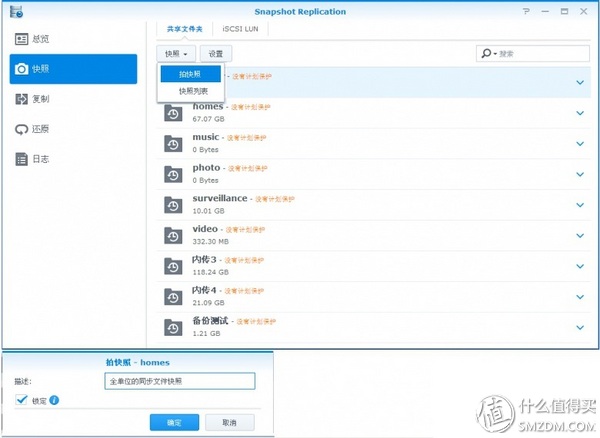Select the photo folder name
Screen dimensions: 600x438
point(206,168)
